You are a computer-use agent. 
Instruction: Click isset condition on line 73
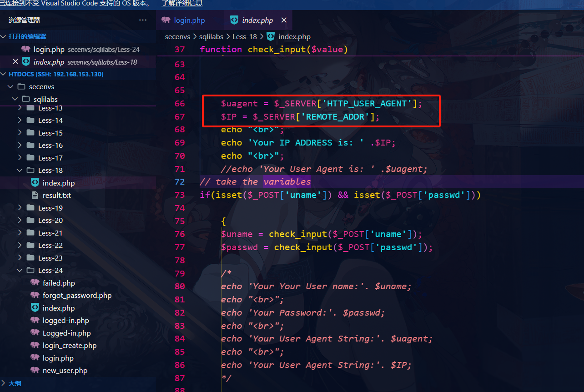[340, 195]
